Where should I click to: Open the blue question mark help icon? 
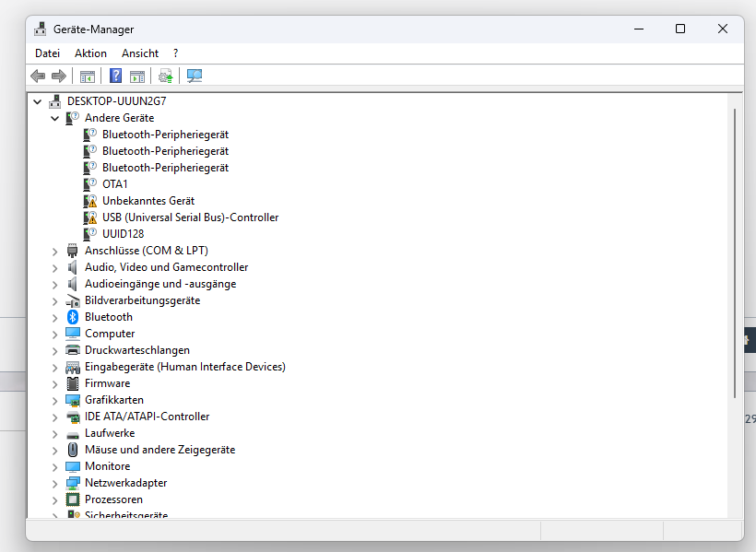click(116, 76)
